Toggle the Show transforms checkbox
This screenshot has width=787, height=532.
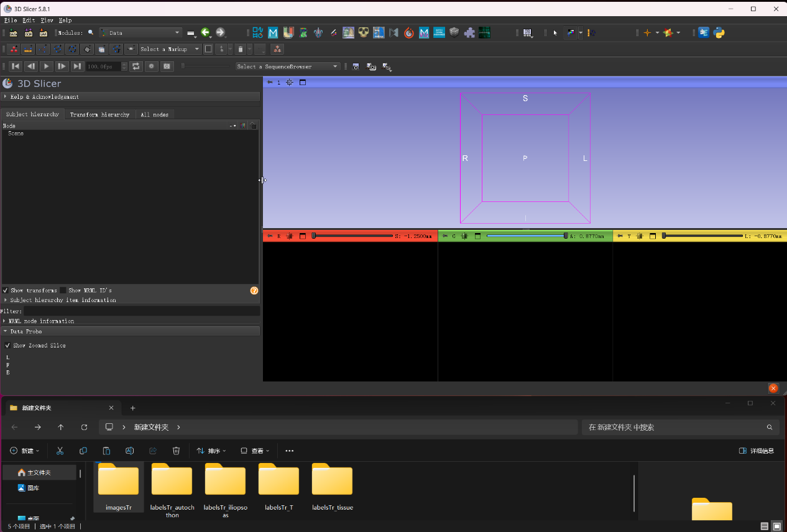(6, 290)
